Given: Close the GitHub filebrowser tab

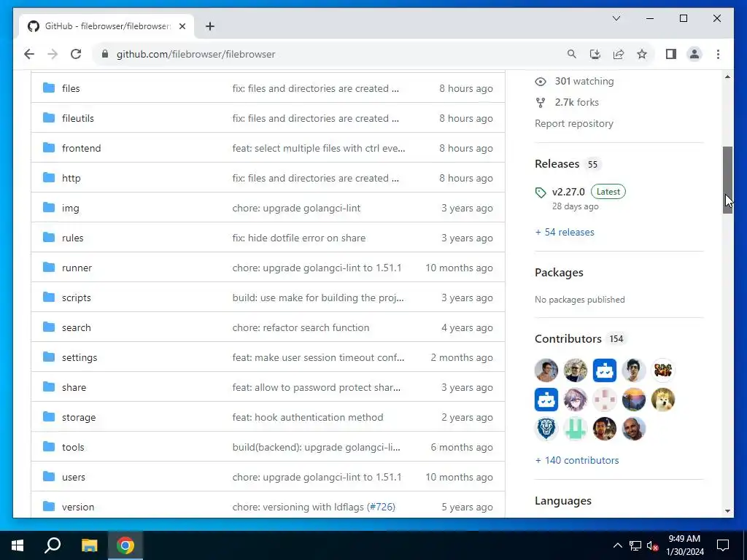Looking at the screenshot, I should click(x=182, y=26).
